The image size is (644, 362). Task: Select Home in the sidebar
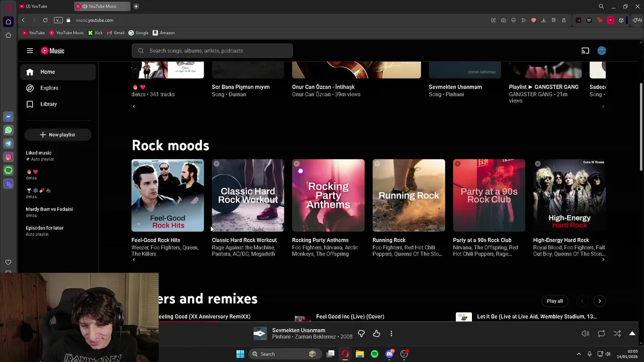pyautogui.click(x=58, y=72)
